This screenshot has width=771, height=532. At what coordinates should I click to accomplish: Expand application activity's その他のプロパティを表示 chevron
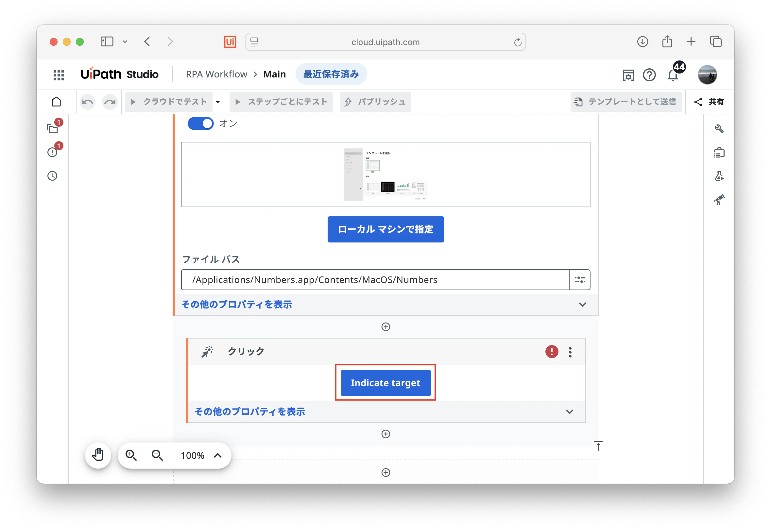click(582, 305)
